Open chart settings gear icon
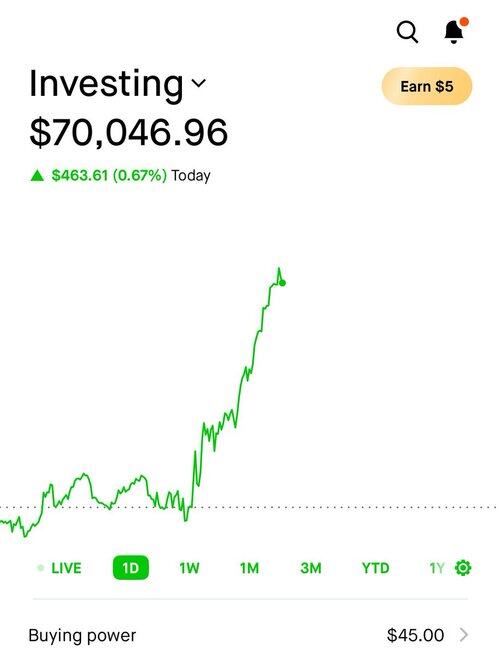Image resolution: width=500 pixels, height=654 pixels. click(x=462, y=568)
